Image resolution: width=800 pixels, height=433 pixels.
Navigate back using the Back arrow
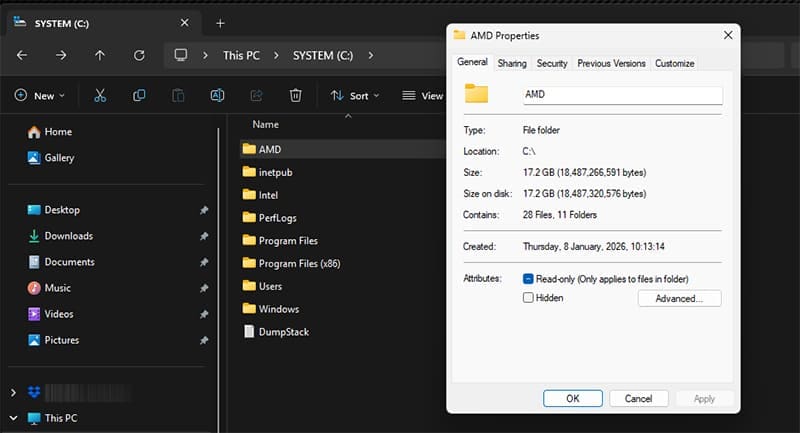pos(22,55)
